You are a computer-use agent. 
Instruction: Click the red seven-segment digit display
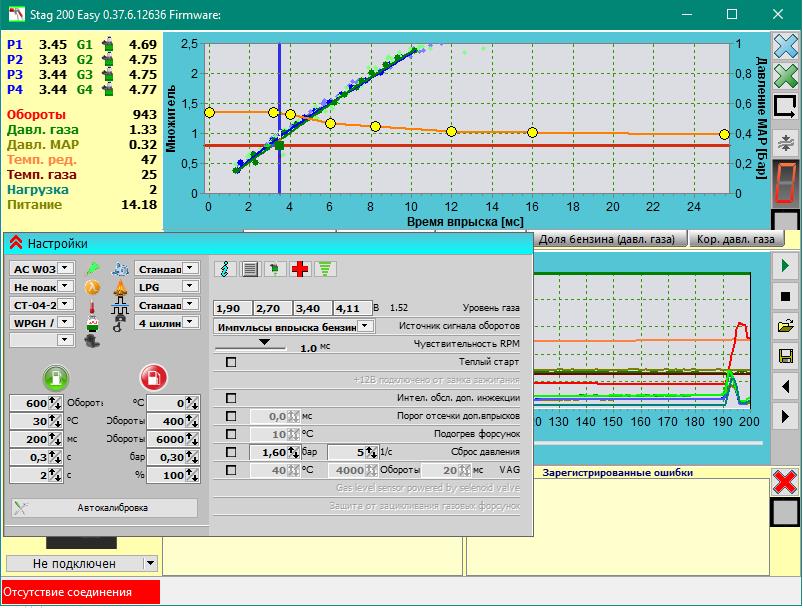click(786, 182)
